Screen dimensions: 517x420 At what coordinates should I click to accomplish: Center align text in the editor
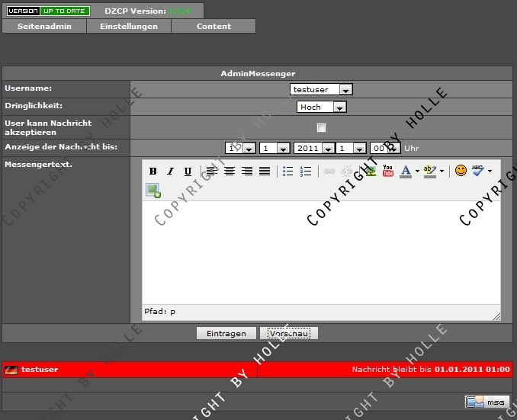tap(230, 171)
